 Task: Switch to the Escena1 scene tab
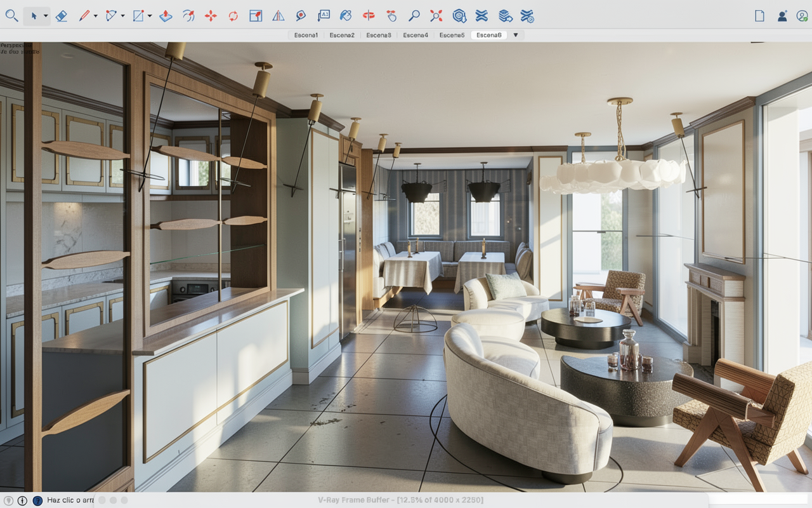pos(306,35)
